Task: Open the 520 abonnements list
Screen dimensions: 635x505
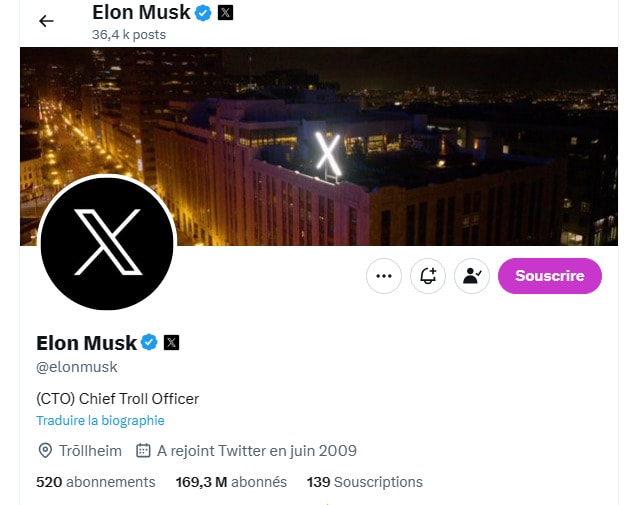Action: (95, 482)
